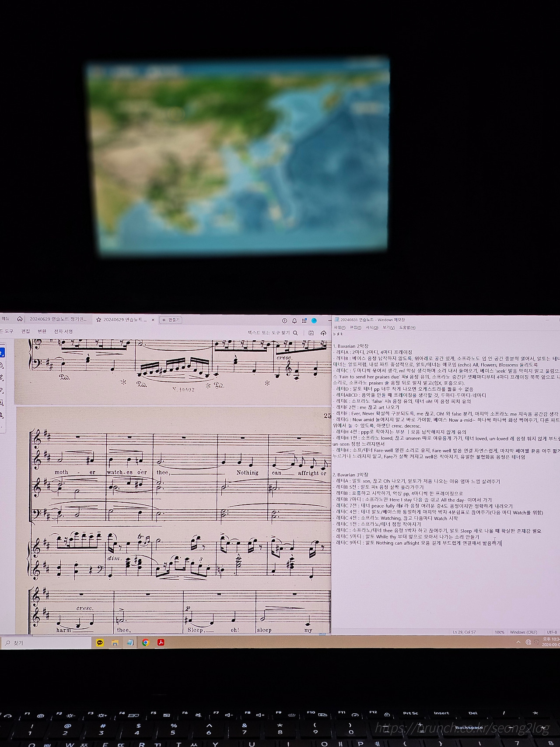Screen dimensions: 560x747
Task: Open the Acrobat apps grid icon
Action: (304, 321)
